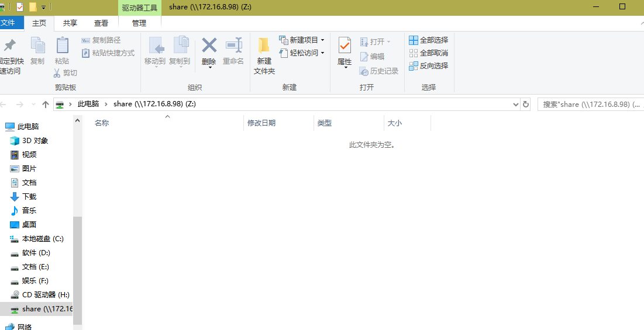Open the 管理 (Manage) tab
The height and width of the screenshot is (330, 644).
139,23
